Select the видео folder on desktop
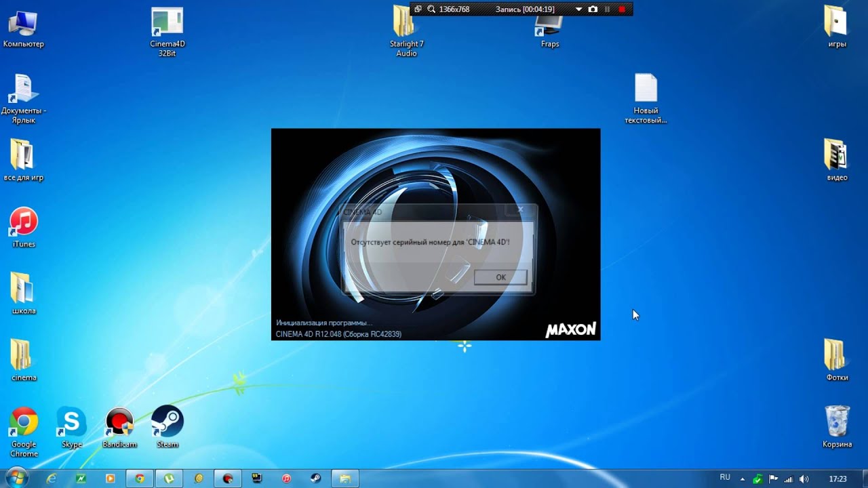The image size is (868, 488). coord(837,161)
